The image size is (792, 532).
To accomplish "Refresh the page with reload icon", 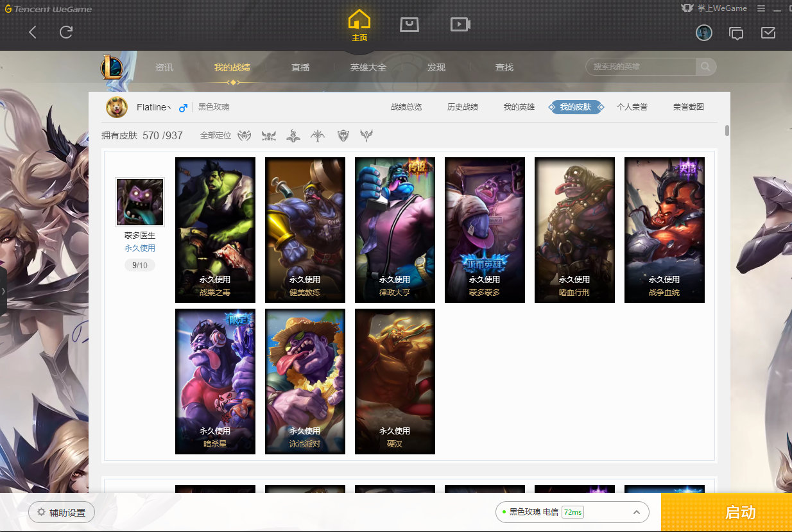I will [66, 32].
